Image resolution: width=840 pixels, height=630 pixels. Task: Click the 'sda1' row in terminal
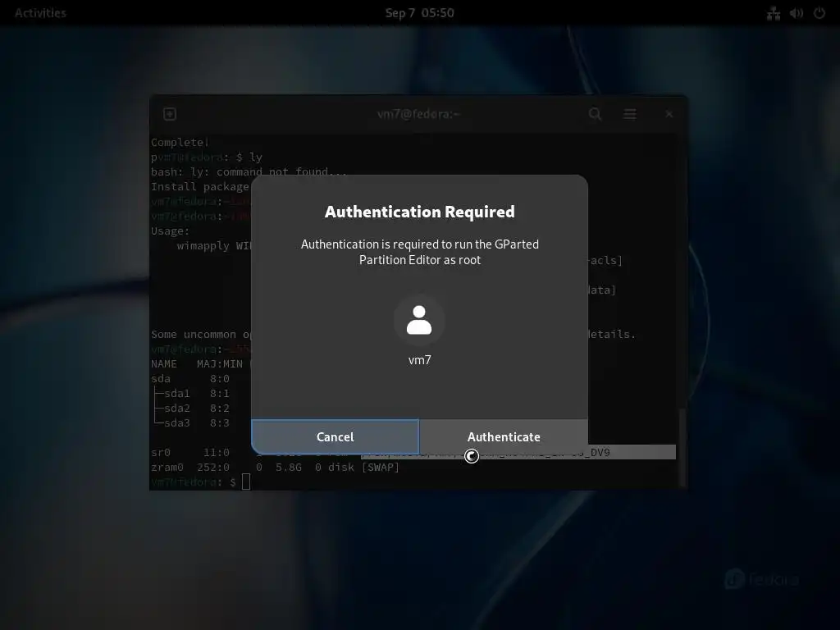click(192, 393)
